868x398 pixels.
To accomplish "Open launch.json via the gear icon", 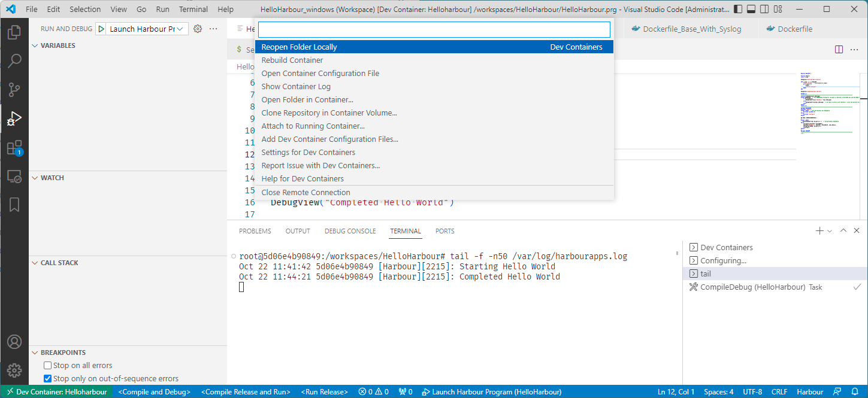I will [x=198, y=29].
